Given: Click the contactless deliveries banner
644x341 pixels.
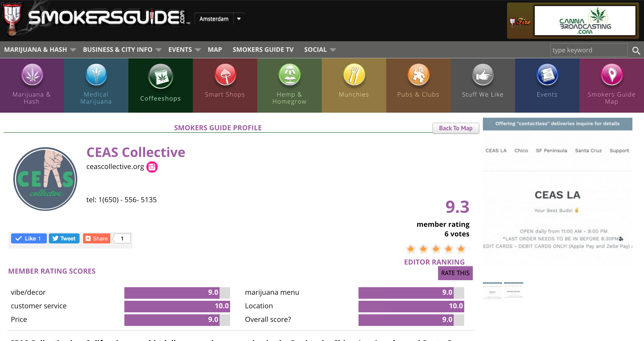Looking at the screenshot, I should point(557,124).
